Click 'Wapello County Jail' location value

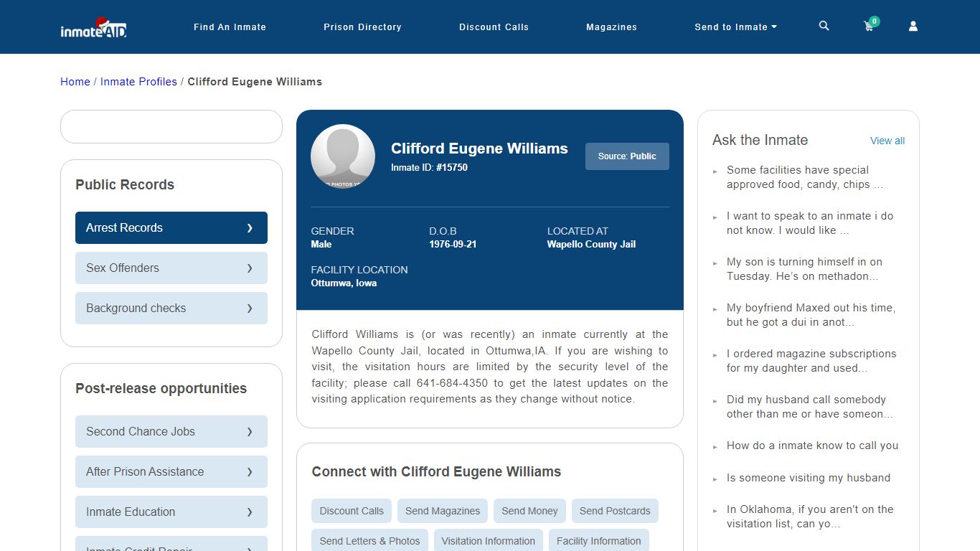591,245
